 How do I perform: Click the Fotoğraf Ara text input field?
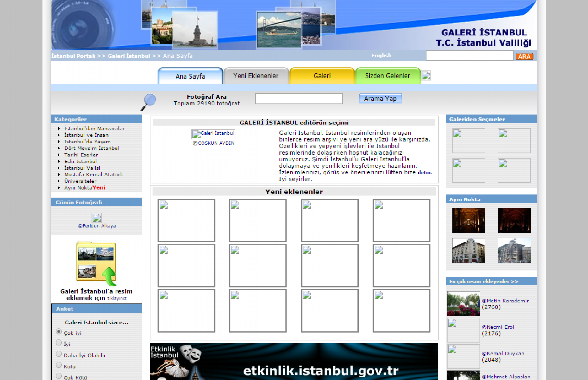[x=299, y=98]
